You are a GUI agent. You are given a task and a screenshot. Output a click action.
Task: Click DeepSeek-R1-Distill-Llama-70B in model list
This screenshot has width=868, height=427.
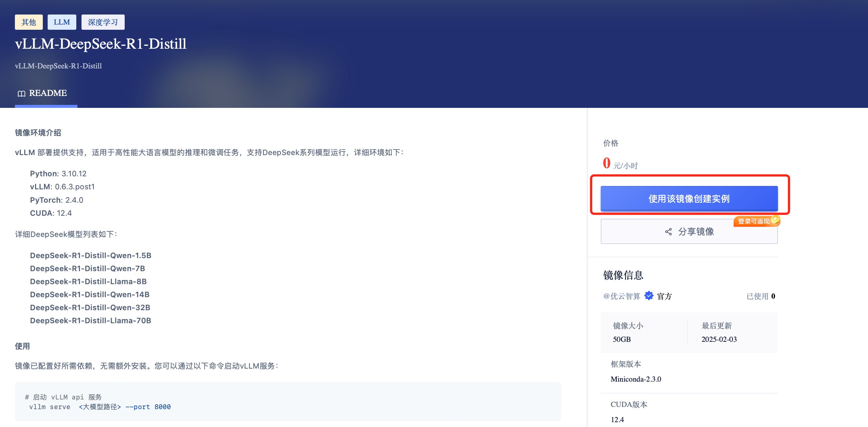click(x=90, y=321)
